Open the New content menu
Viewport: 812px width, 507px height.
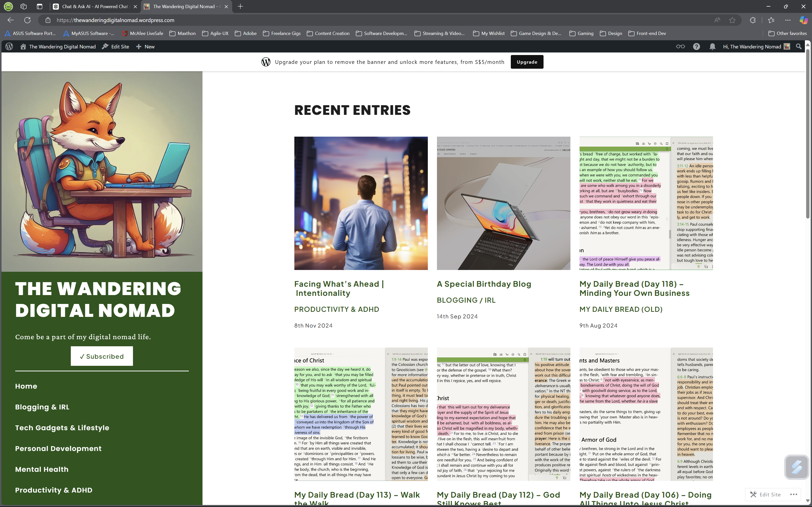pos(145,47)
